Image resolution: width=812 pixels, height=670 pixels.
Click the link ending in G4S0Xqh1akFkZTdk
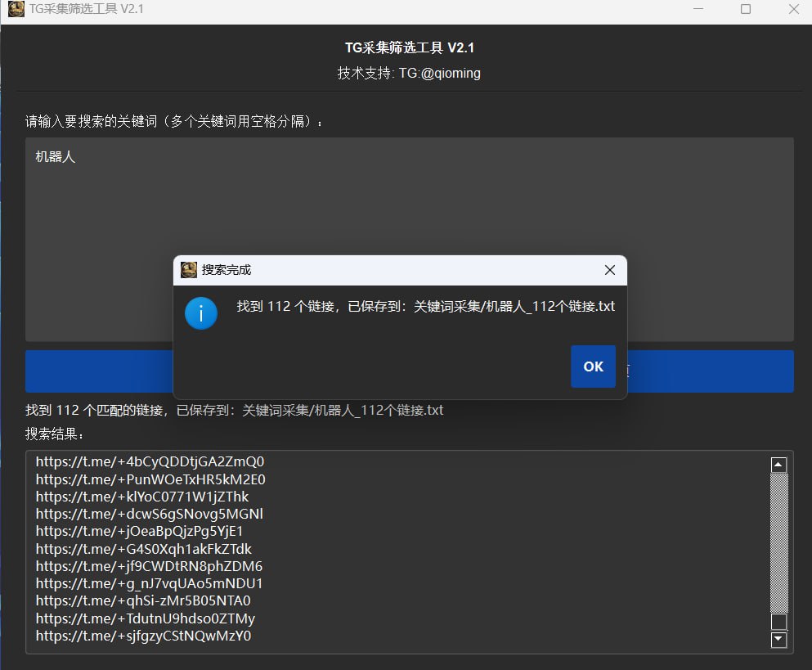(x=144, y=549)
